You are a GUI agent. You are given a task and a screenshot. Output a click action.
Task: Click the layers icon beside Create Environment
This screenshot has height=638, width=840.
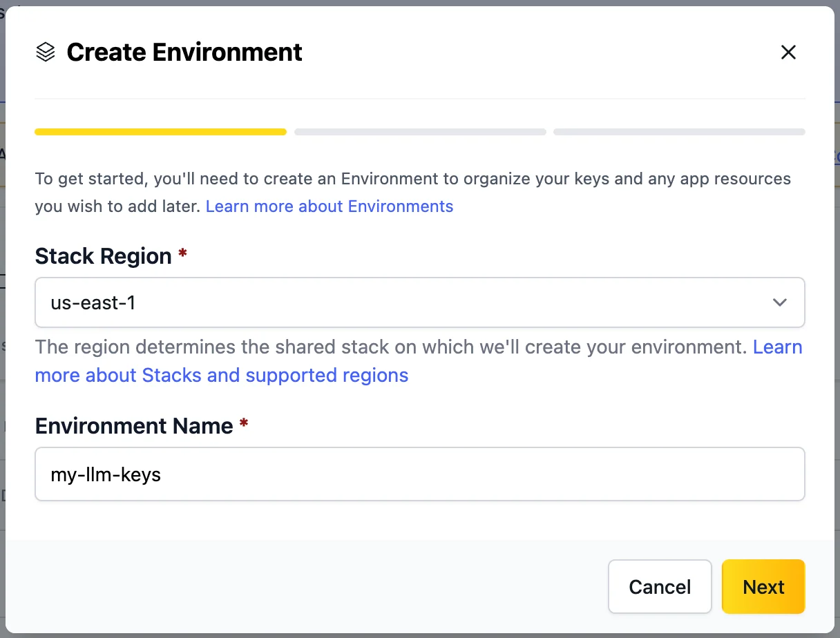coord(46,52)
